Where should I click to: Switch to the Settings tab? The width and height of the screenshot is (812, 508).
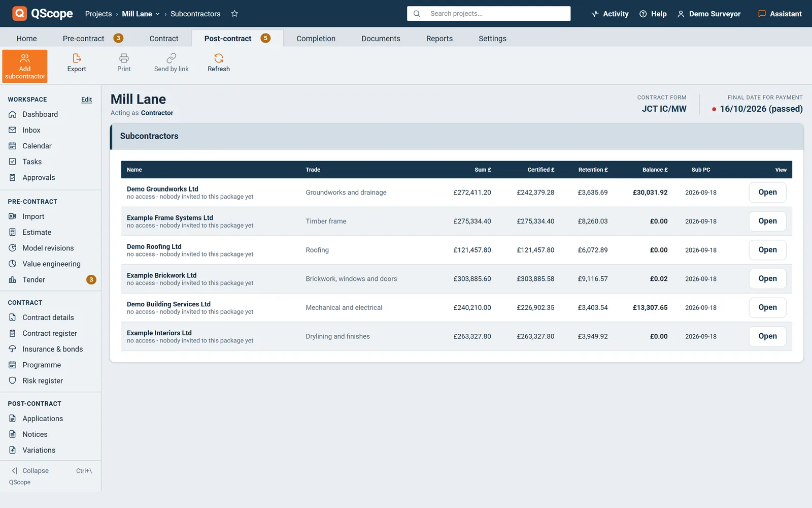pos(492,39)
